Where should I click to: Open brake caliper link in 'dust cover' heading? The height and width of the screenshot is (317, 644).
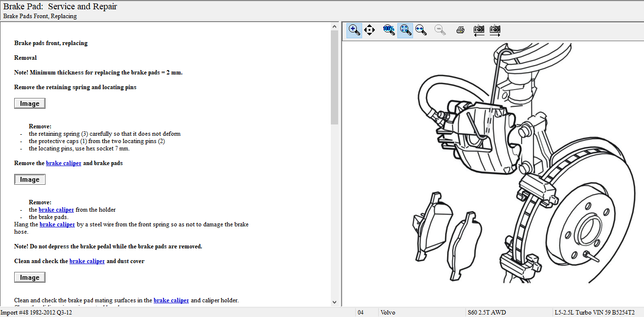(87, 261)
